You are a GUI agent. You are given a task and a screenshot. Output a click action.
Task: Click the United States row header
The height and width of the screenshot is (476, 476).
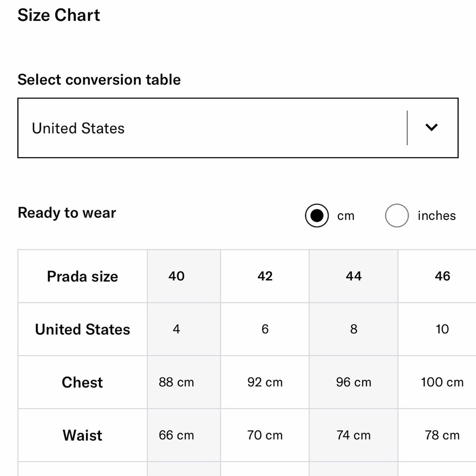tap(82, 329)
